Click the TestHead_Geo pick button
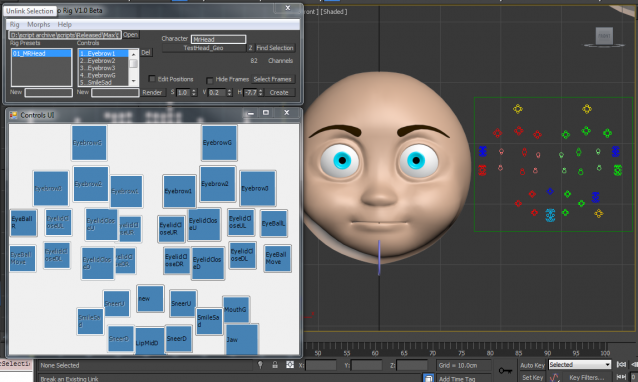 point(203,48)
